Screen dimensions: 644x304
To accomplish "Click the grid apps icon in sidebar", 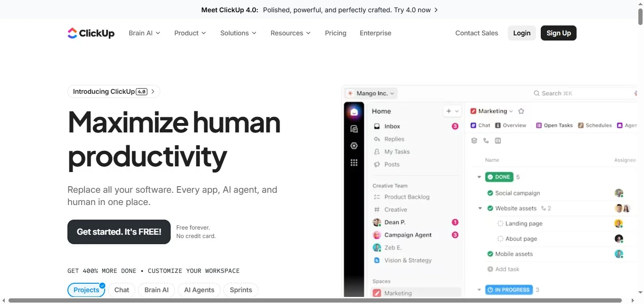I will click(x=354, y=163).
